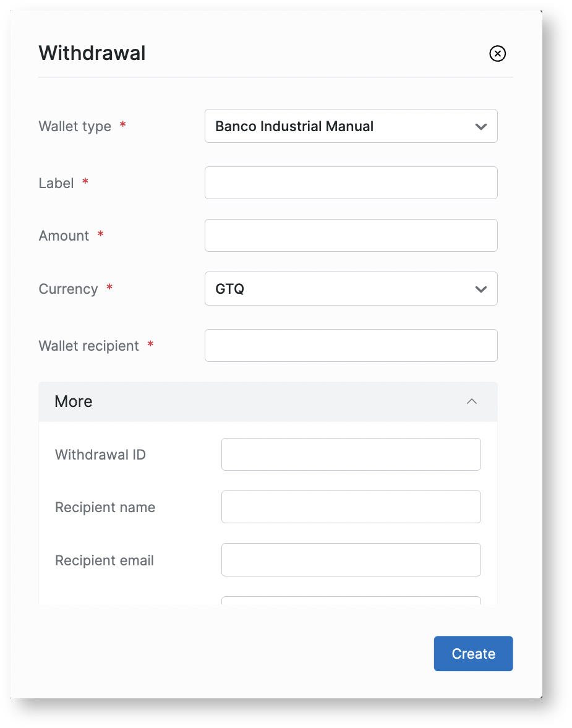Focus the Label text field
572x728 pixels.
point(351,183)
